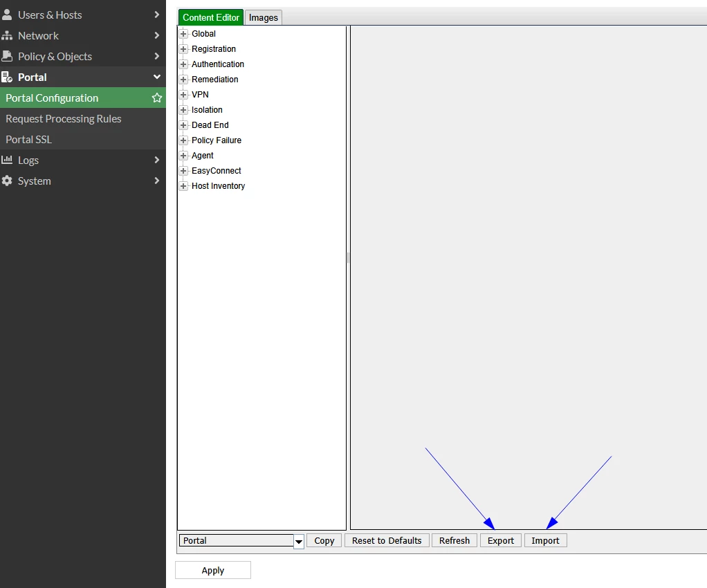Select the VPN tree label
The height and width of the screenshot is (588, 707).
pos(200,95)
